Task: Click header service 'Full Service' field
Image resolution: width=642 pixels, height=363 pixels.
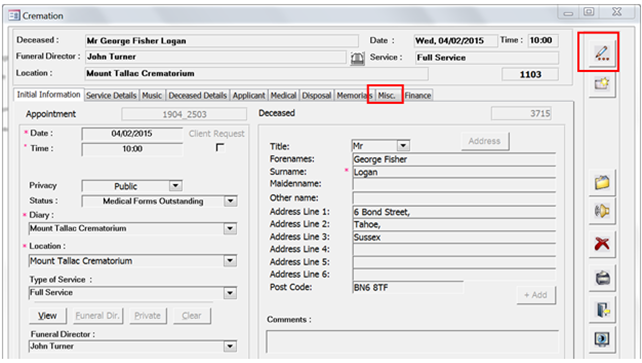Action: coord(487,58)
